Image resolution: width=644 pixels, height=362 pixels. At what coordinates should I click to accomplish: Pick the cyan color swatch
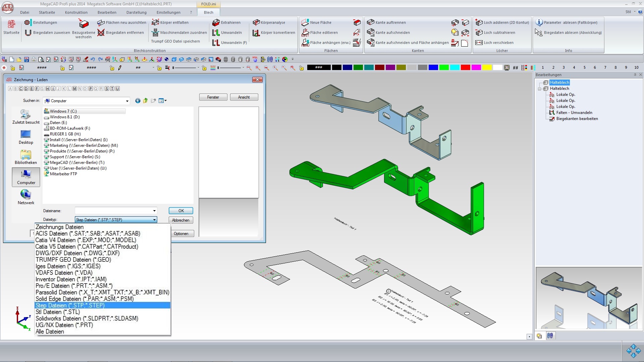(454, 68)
